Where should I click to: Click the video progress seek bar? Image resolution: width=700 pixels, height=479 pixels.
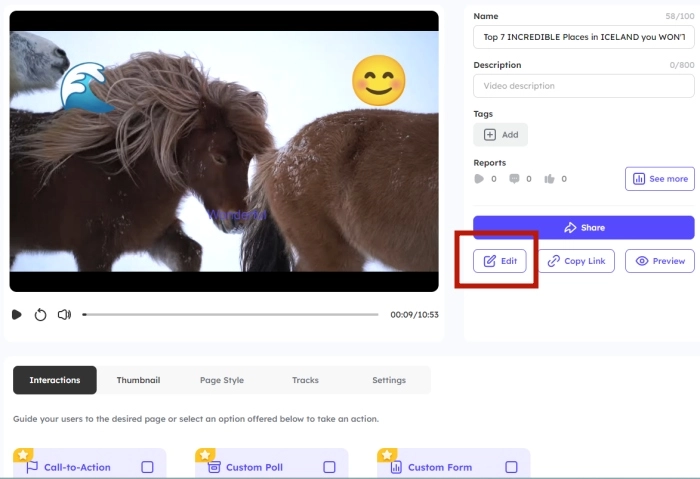pos(230,314)
